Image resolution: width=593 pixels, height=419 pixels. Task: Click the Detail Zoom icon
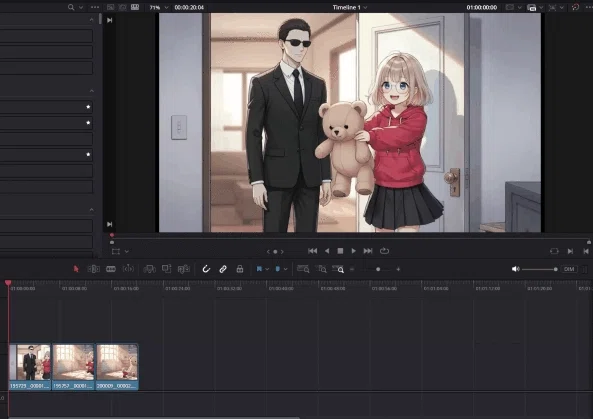[x=321, y=269]
